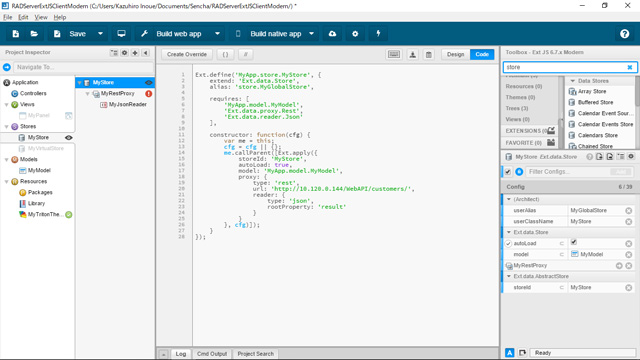Click the lightning bolt icon
Screen dimensions: 640x360
[378, 34]
